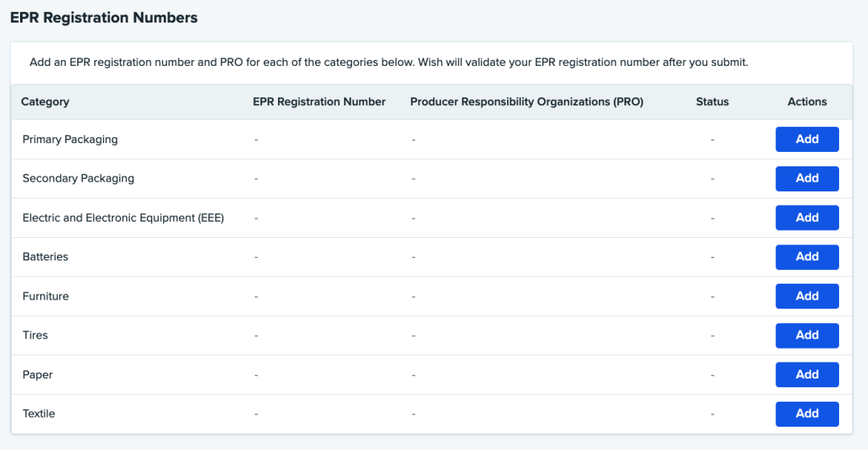Viewport: 868px width, 450px height.
Task: Add EPR number for Electric and Electronic Equipment
Action: 807,218
